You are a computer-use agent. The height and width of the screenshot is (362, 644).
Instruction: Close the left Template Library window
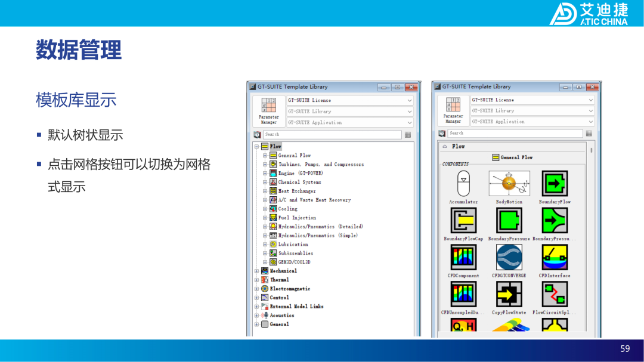[411, 87]
